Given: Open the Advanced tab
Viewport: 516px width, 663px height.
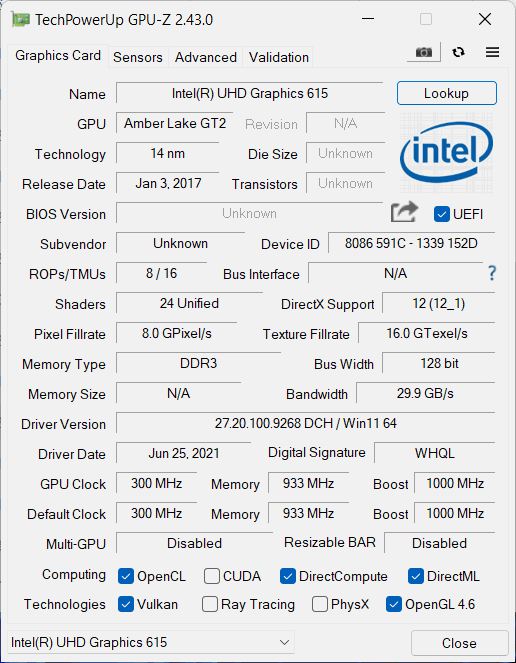Looking at the screenshot, I should click(x=206, y=57).
